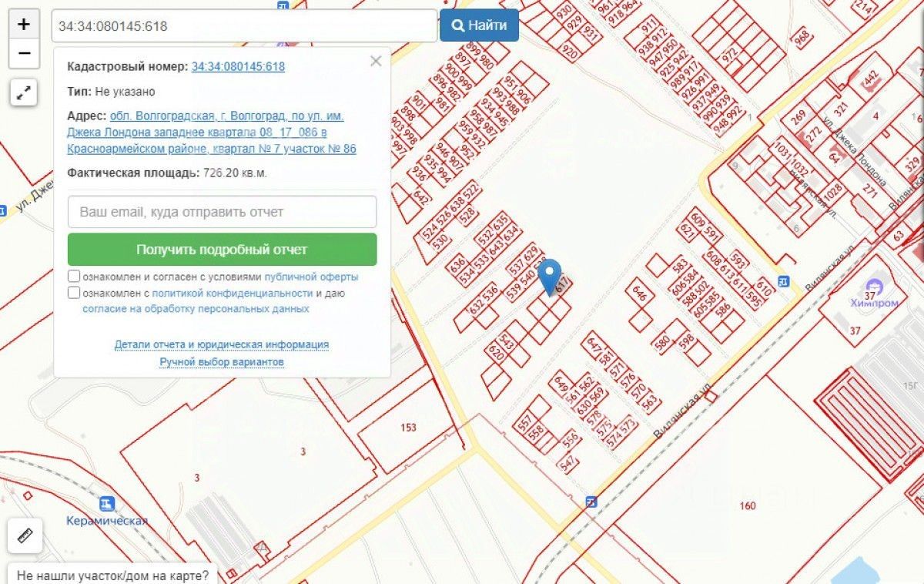Click the Керамическая railway station icon

point(107,504)
